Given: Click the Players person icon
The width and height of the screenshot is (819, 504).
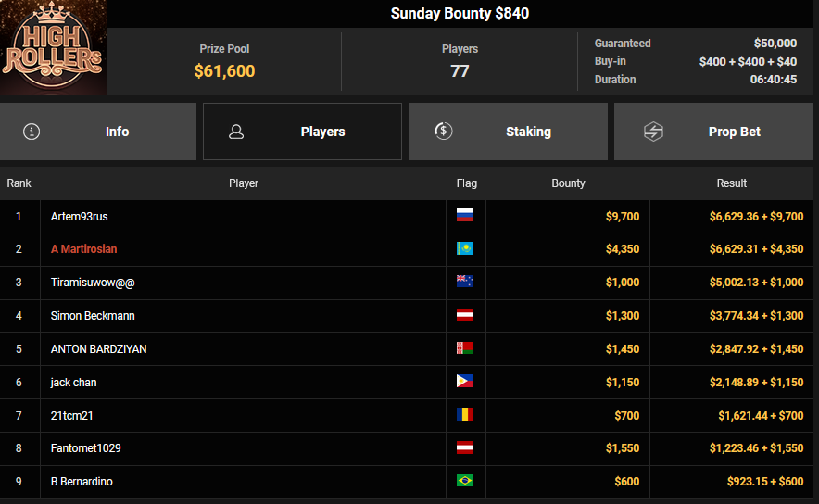Looking at the screenshot, I should pos(236,132).
